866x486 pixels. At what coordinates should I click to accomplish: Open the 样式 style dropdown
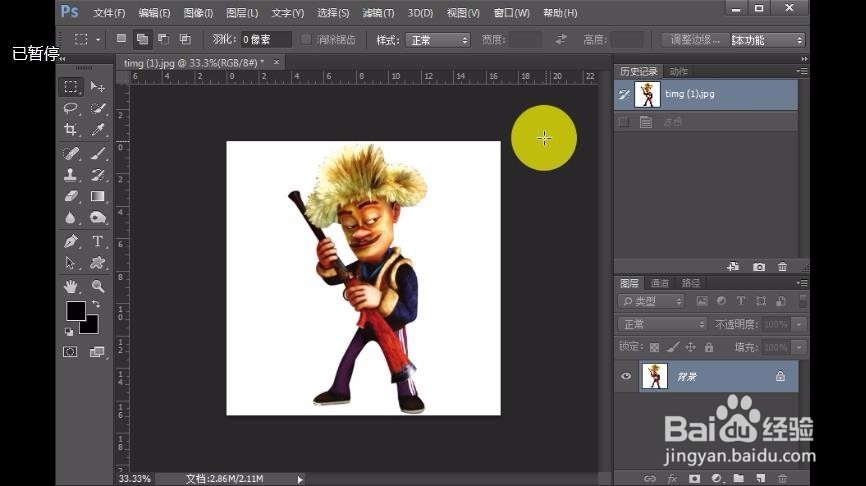437,40
